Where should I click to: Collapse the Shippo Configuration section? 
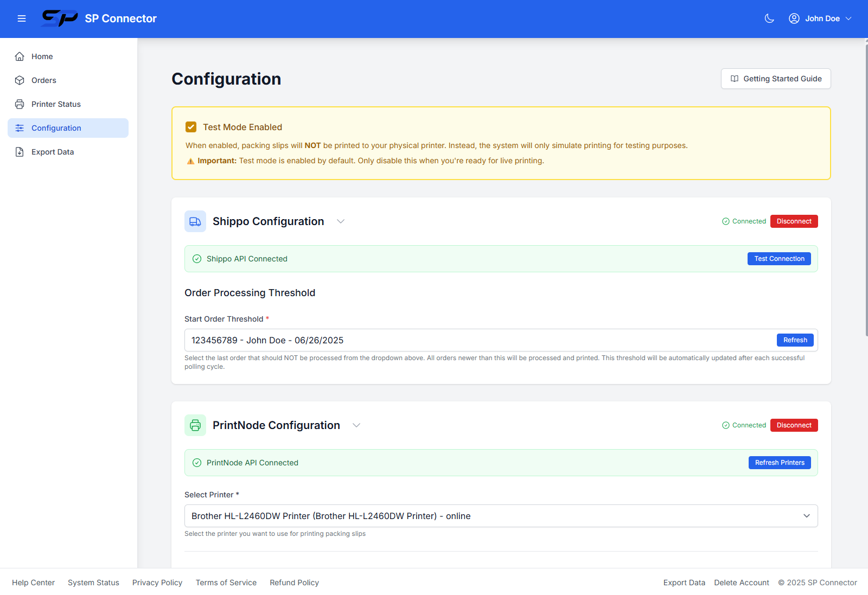pos(341,221)
